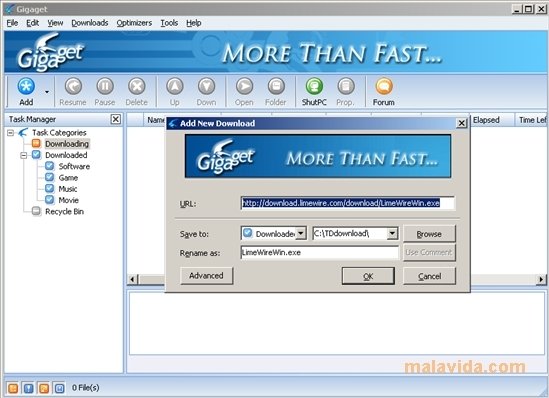Select the Software category checkbox icon

[50, 166]
